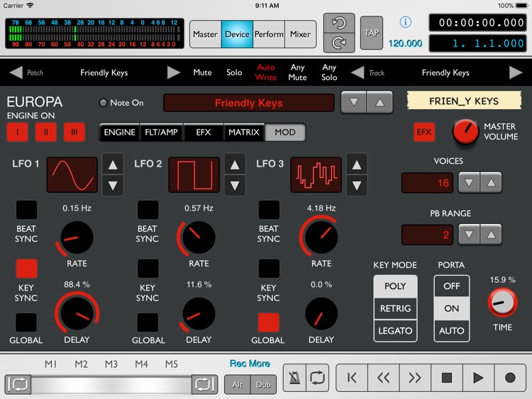
Task: Set loop start bracket icon
Action: coord(18,384)
